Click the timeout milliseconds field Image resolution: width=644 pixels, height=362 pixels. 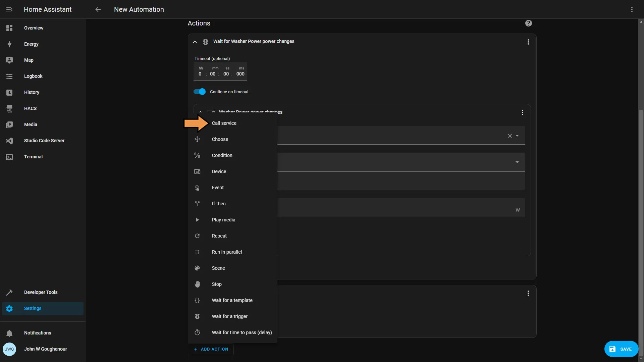(240, 74)
